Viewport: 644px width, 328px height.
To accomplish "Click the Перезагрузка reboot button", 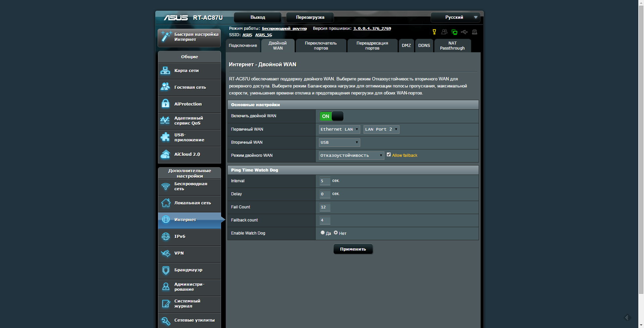I will pyautogui.click(x=310, y=17).
